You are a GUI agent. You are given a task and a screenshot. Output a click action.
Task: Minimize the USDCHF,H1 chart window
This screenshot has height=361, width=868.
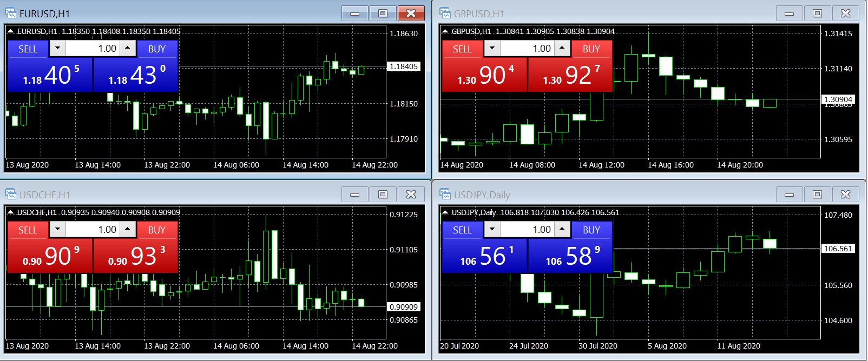click(355, 194)
